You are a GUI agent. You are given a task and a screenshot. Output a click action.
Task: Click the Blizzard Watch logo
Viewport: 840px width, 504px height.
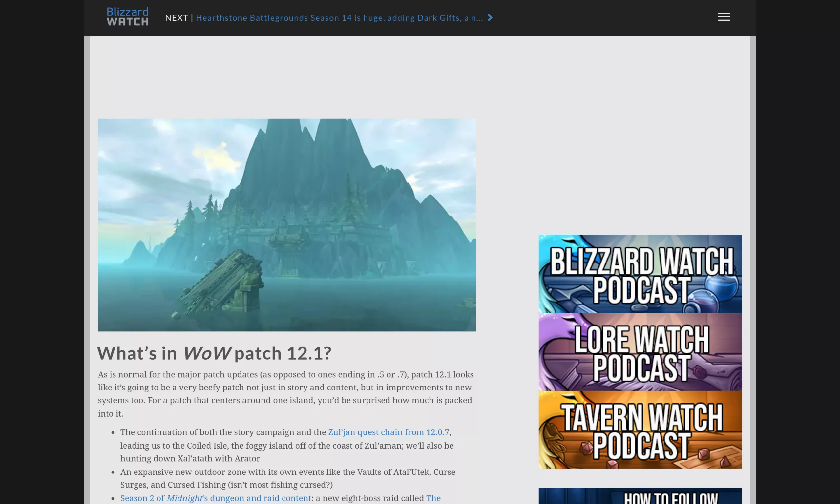coord(128,17)
